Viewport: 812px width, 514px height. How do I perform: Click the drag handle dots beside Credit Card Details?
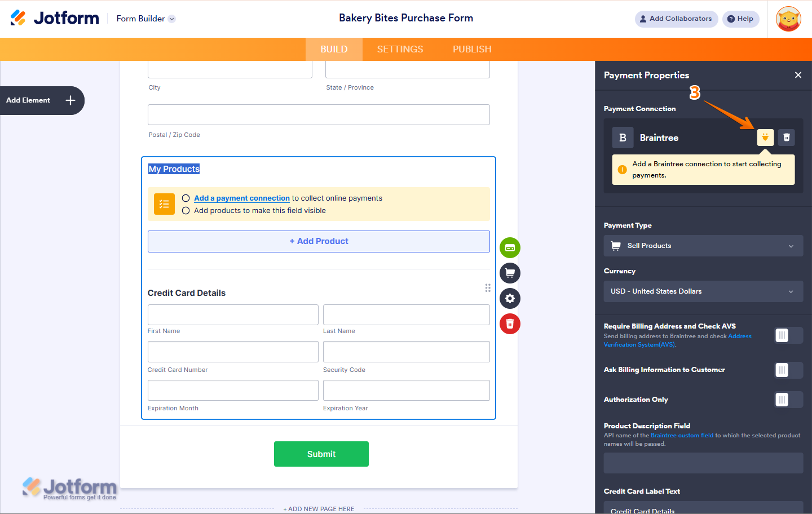(488, 288)
